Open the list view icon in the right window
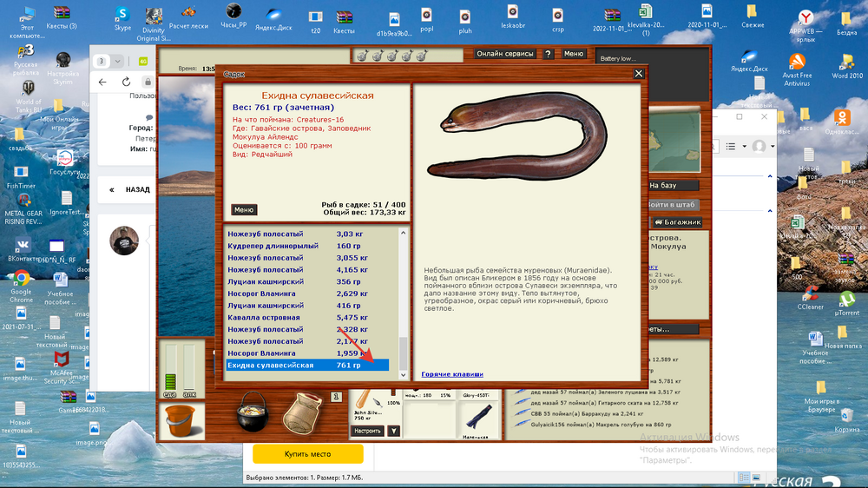Image resolution: width=868 pixels, height=488 pixels. (731, 146)
